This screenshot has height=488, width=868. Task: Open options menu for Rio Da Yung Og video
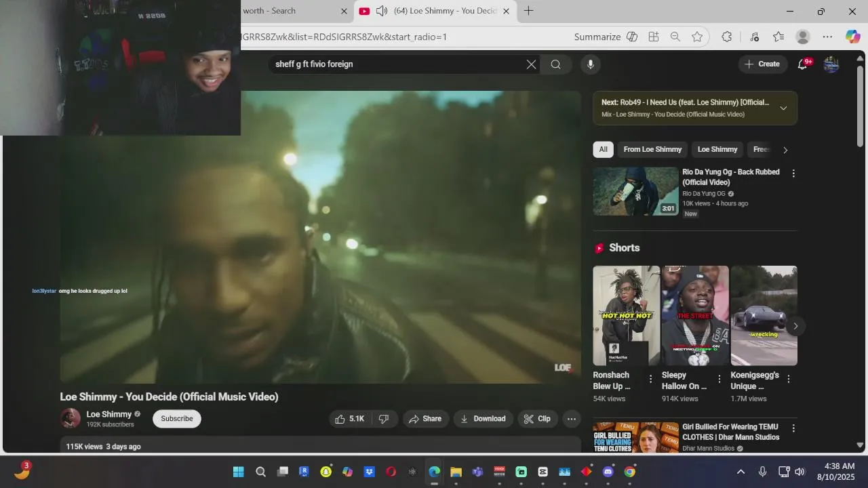pos(793,174)
